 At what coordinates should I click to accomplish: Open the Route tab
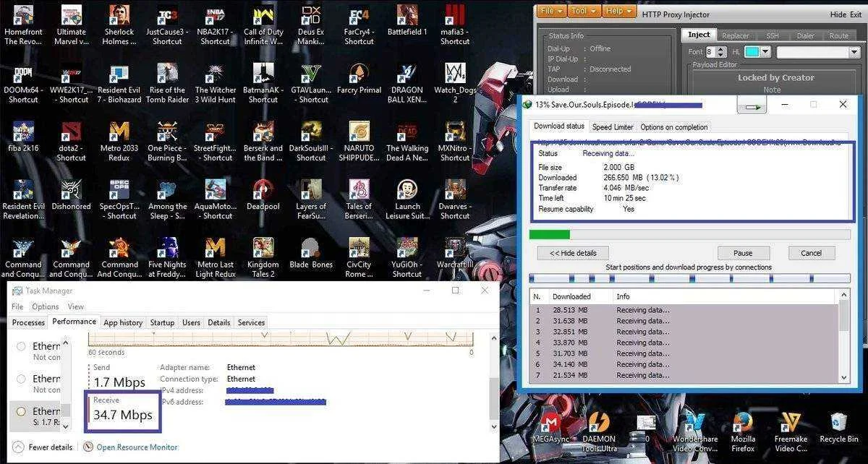point(839,35)
